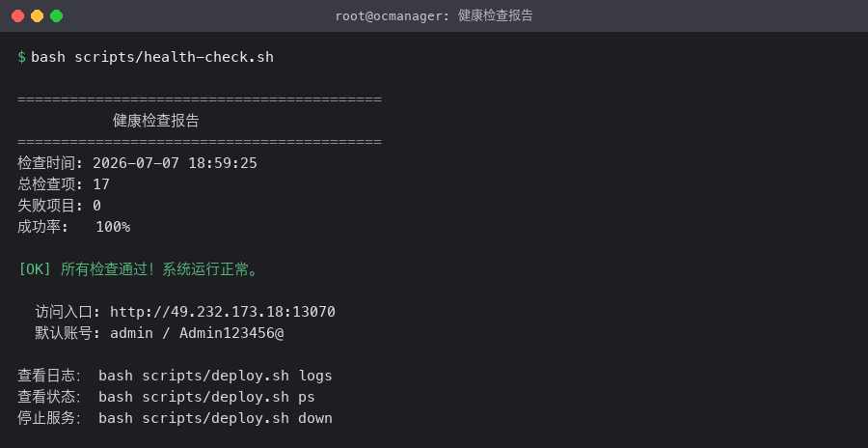The height and width of the screenshot is (448, 868).
Task: Click the green dollar prompt symbol
Action: (x=21, y=57)
